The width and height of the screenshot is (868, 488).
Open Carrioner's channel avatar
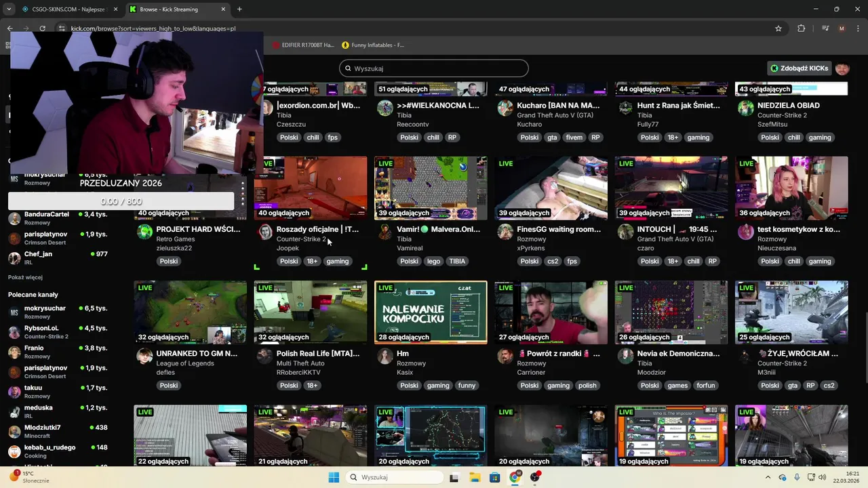(x=505, y=357)
